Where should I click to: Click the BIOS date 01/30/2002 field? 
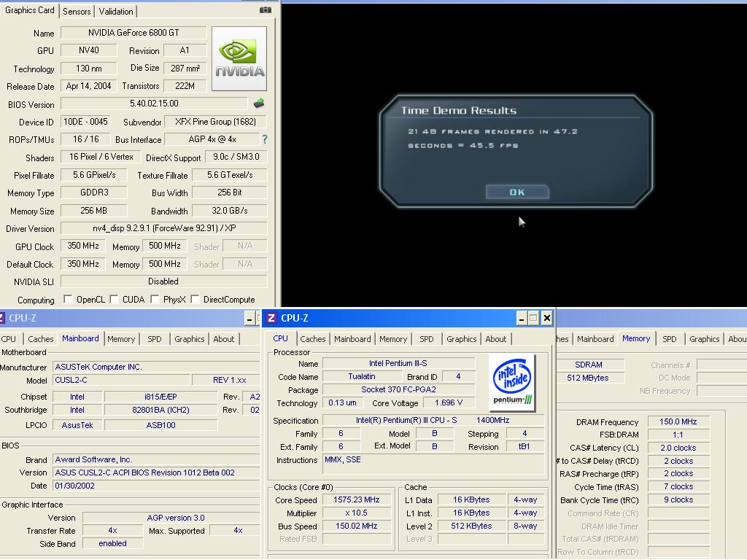point(156,486)
